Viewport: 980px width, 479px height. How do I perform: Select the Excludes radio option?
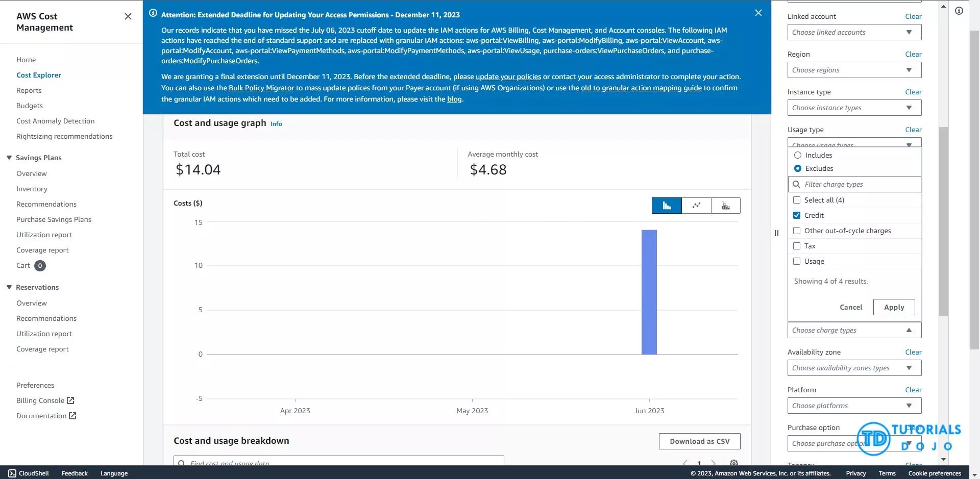tap(798, 168)
